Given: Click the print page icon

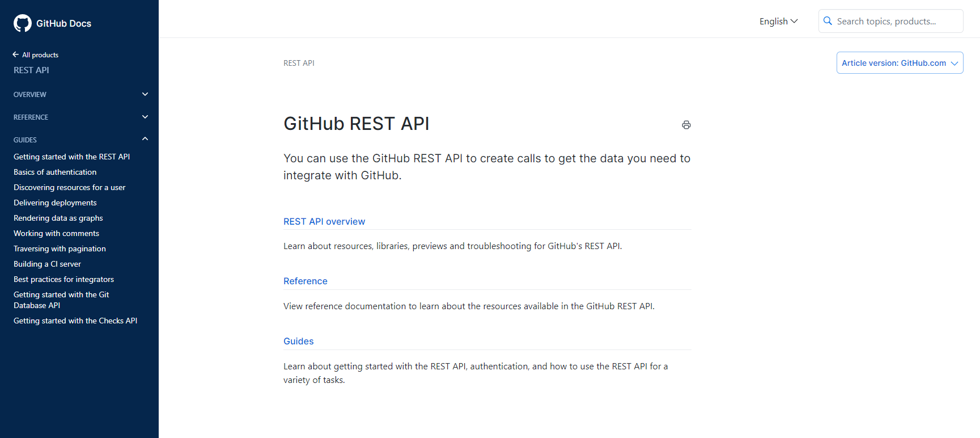Looking at the screenshot, I should pos(686,125).
